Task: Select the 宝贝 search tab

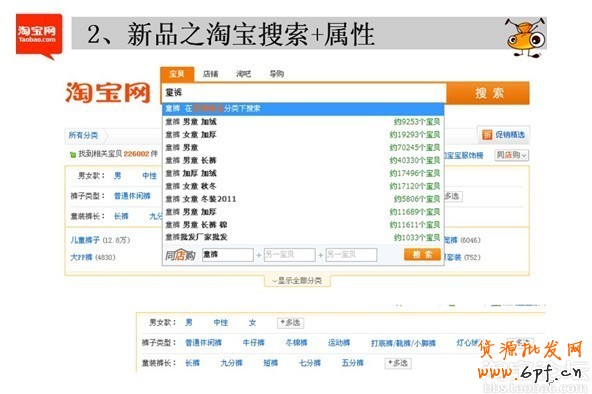Action: pos(177,74)
